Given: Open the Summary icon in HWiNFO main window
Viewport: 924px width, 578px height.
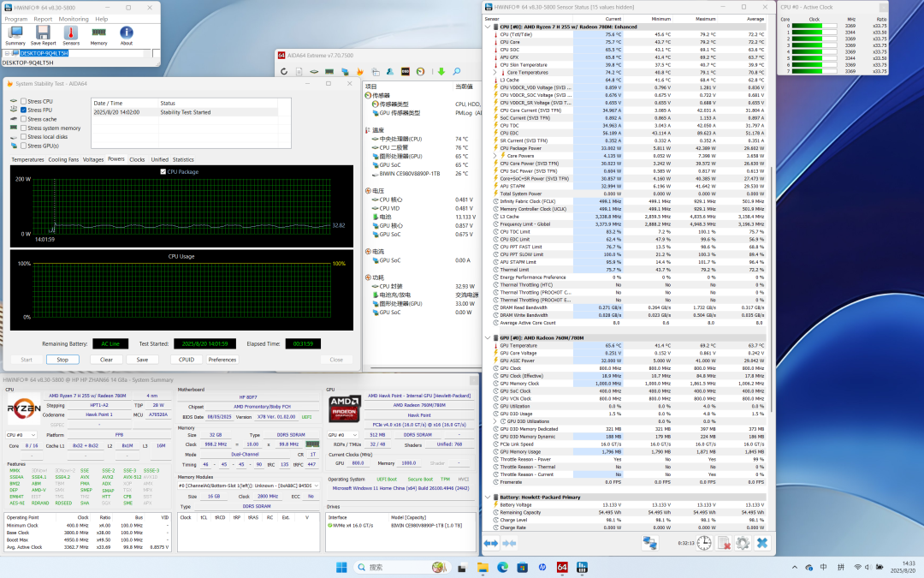Looking at the screenshot, I should coord(15,33).
